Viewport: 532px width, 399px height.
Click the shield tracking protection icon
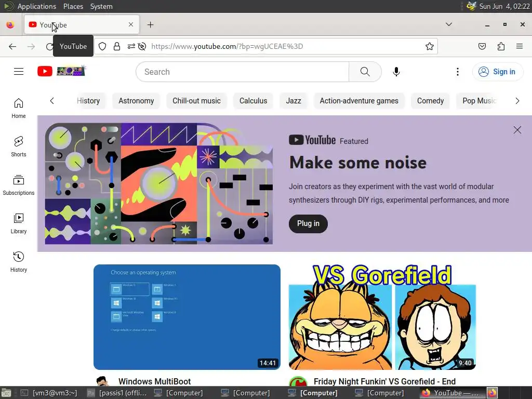coord(102,46)
